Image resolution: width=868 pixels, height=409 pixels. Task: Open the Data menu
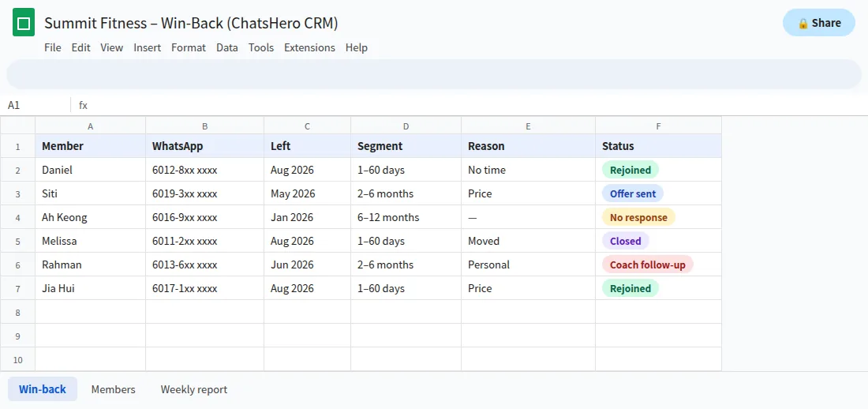pyautogui.click(x=227, y=47)
